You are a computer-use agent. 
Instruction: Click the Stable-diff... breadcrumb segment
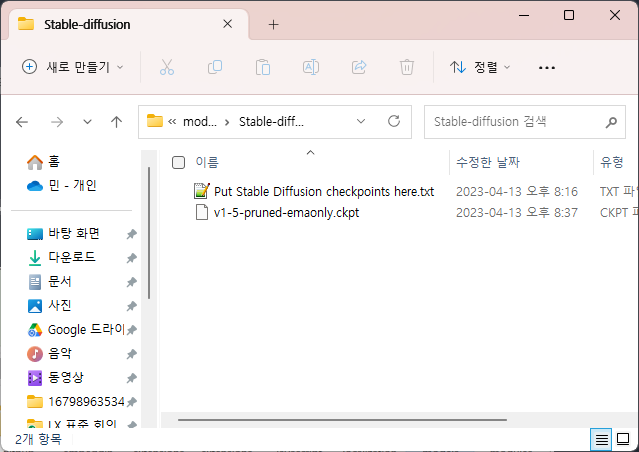[x=271, y=121]
